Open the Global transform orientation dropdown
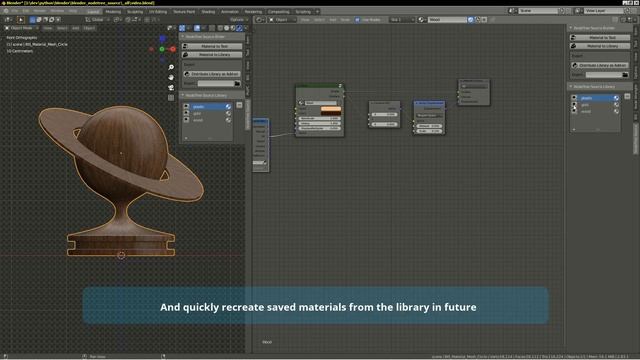Screen dimensions: 640x360 (97, 20)
